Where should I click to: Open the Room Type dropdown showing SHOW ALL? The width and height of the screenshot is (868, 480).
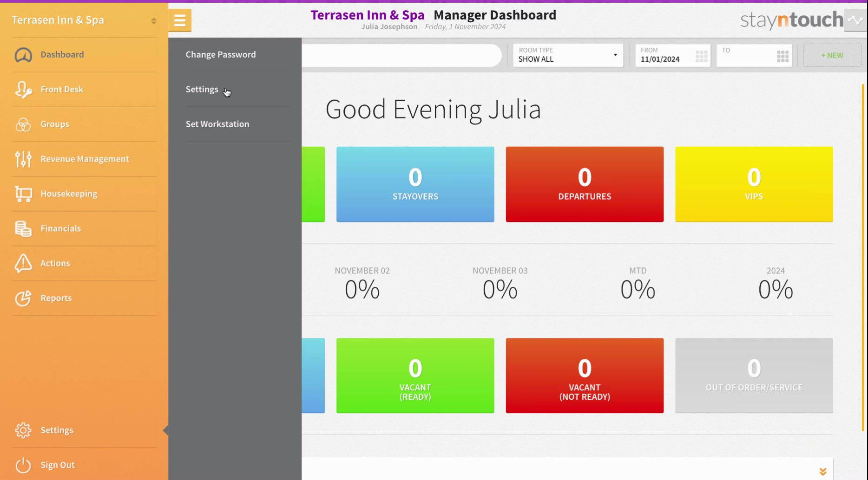[x=568, y=55]
